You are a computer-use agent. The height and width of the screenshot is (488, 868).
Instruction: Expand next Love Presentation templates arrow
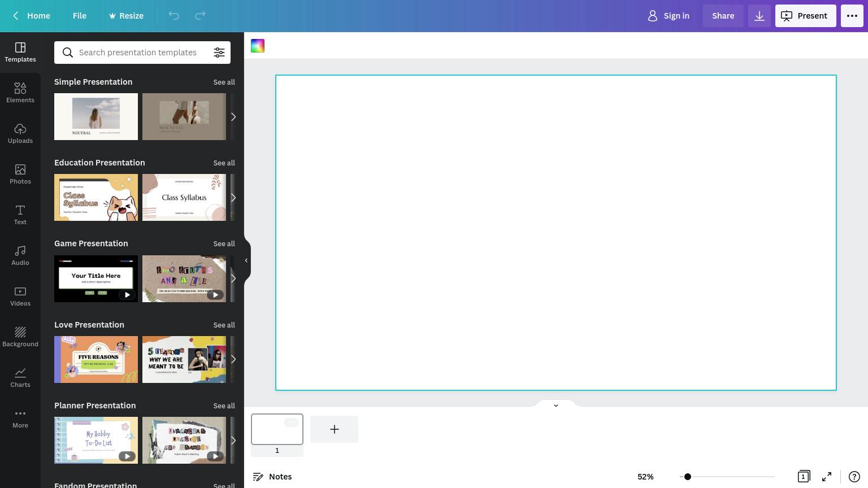(x=233, y=359)
